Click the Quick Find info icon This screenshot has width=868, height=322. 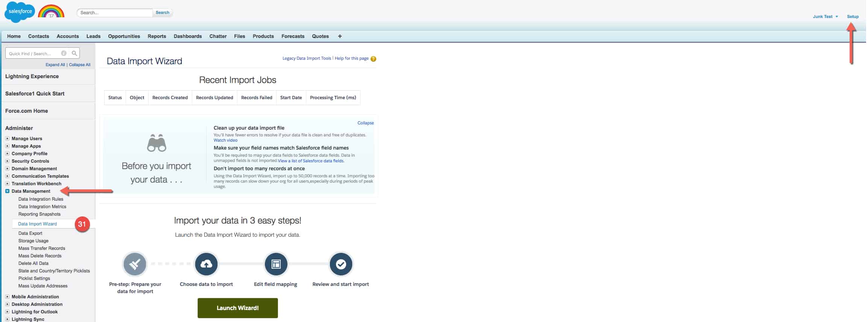coord(64,53)
